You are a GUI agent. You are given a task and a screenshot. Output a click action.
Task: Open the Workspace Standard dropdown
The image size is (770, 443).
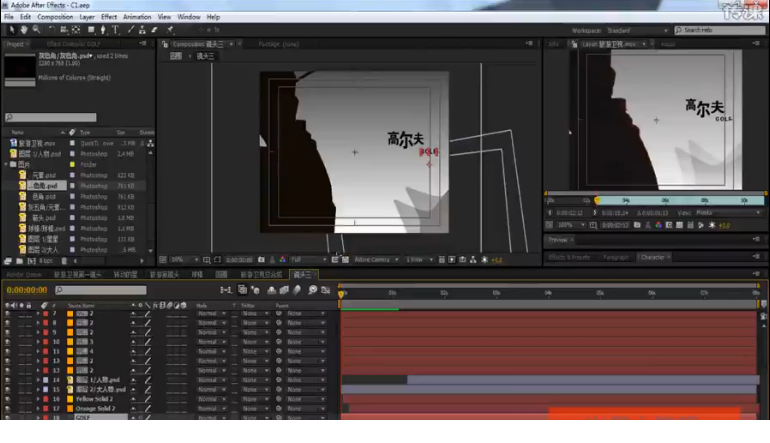click(637, 30)
